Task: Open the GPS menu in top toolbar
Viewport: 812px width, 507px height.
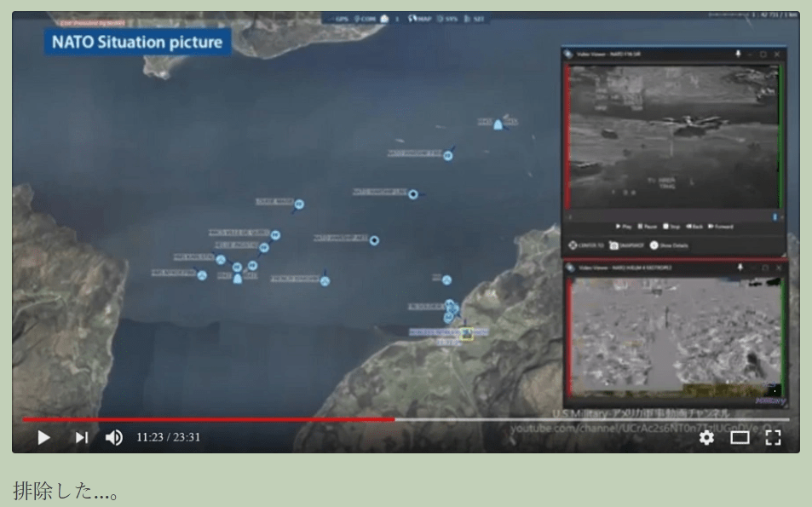Action: [x=339, y=19]
